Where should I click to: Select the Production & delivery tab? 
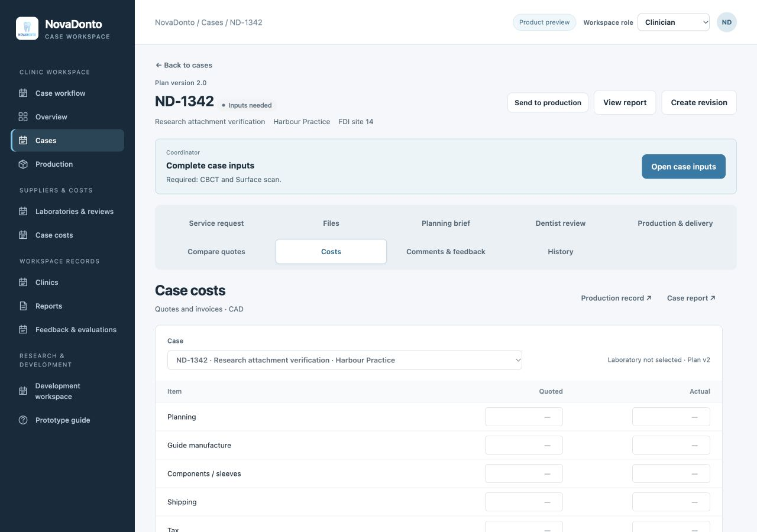[x=675, y=223]
